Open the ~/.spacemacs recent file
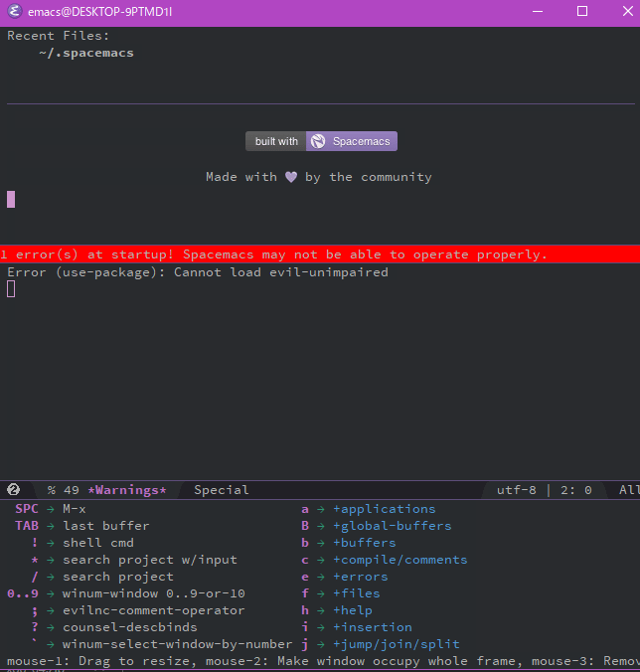Image resolution: width=640 pixels, height=672 pixels. tap(86, 53)
